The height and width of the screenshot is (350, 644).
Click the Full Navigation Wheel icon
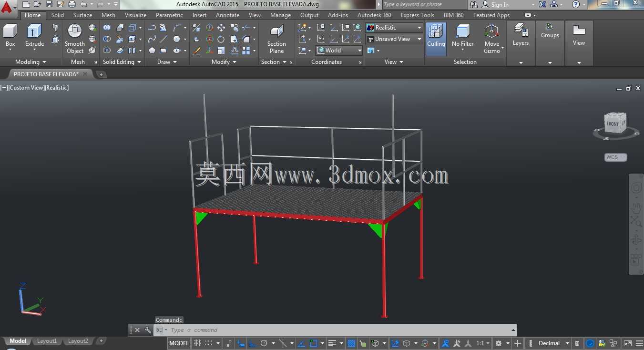636,188
